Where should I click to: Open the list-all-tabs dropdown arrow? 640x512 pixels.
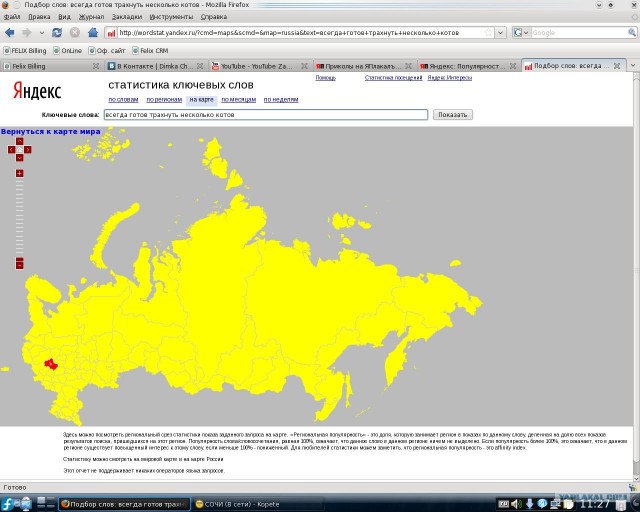point(633,66)
